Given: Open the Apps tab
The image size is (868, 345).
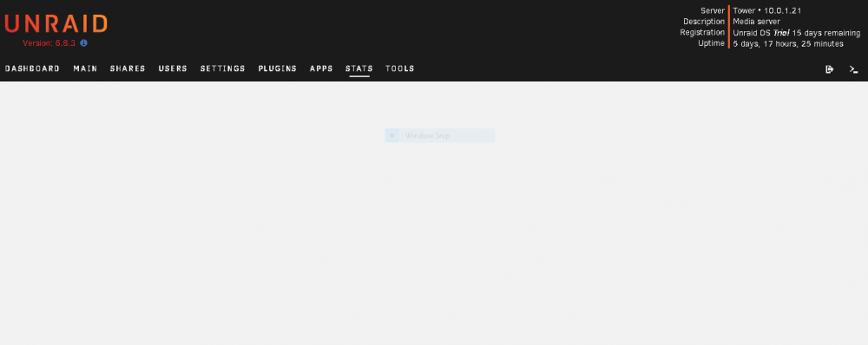Looking at the screenshot, I should click(321, 68).
